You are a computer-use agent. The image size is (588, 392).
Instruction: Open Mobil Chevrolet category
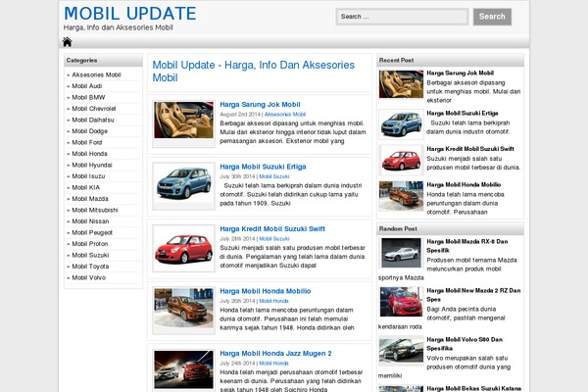[x=94, y=109]
